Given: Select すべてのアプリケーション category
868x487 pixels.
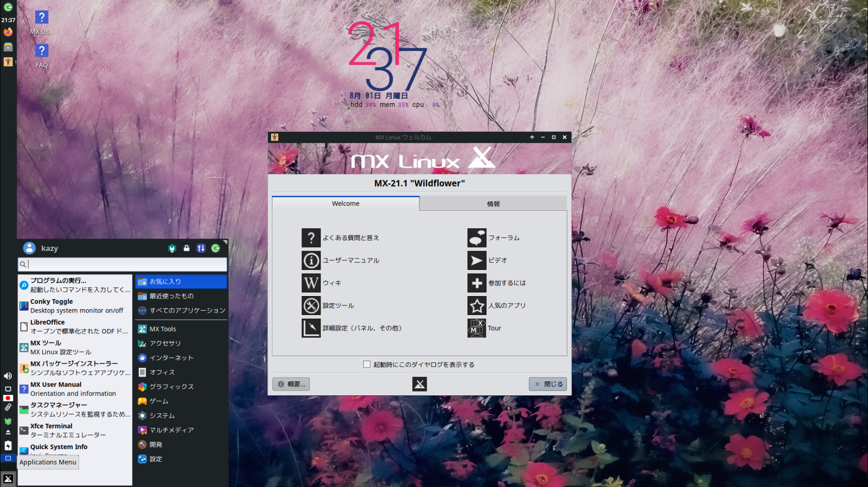Looking at the screenshot, I should [181, 311].
